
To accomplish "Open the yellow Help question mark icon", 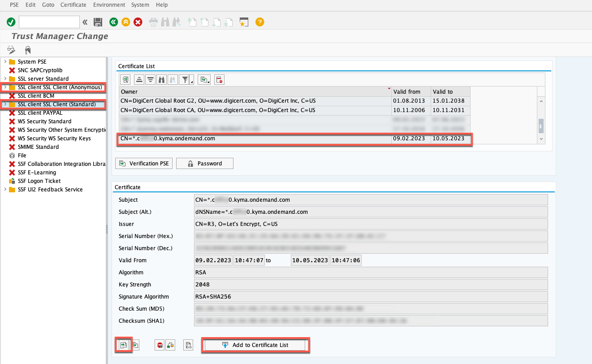I will (x=259, y=22).
